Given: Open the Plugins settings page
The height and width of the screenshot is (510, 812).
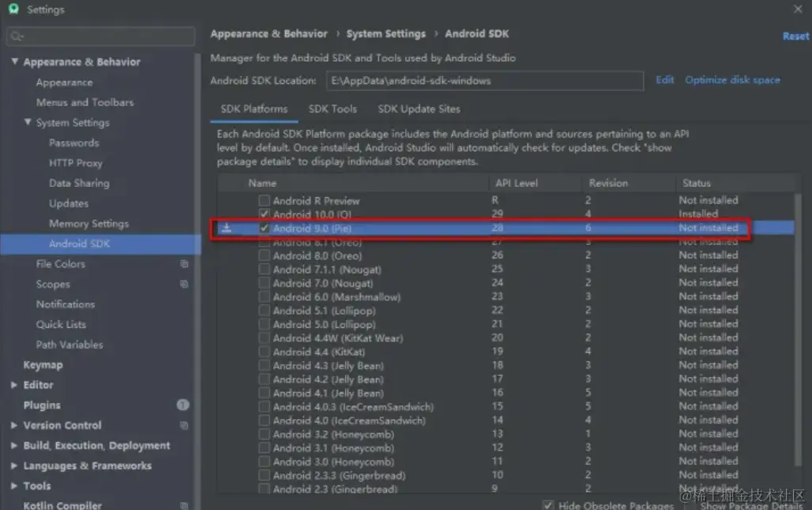Looking at the screenshot, I should 41,405.
